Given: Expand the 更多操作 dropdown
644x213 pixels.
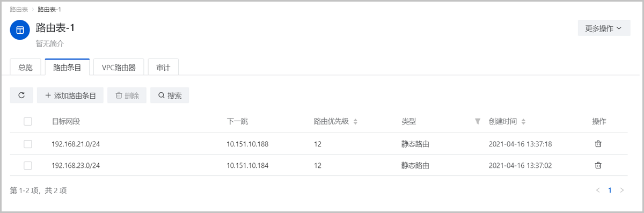Looking at the screenshot, I should [x=604, y=28].
